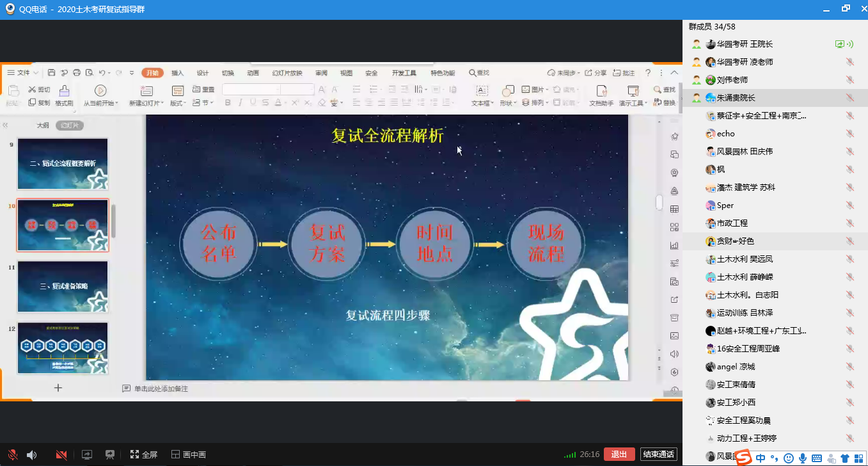Toggle the disabled camera in call bar
The image size is (868, 466).
pos(61,454)
